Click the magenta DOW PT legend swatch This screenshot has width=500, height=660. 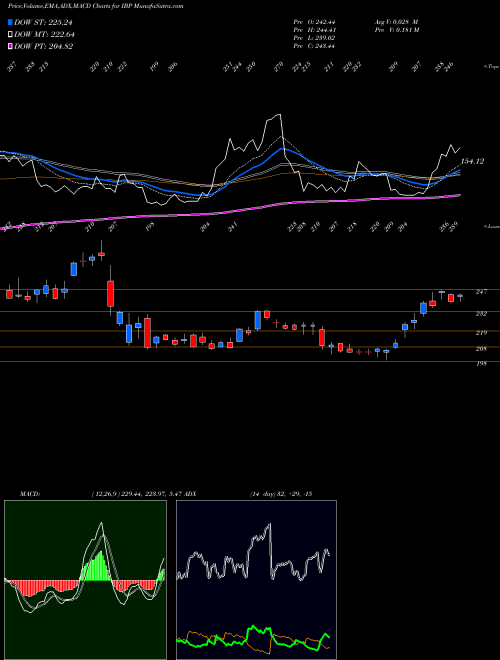10,46
